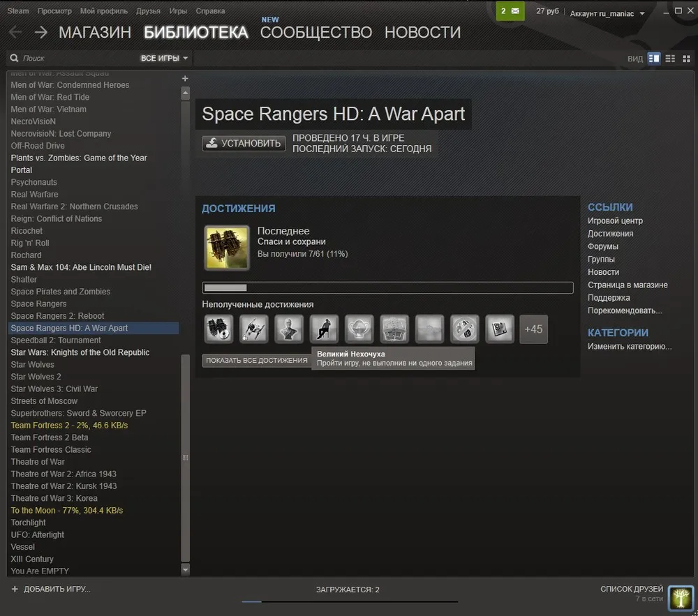
Task: Click the 'Спаси и сохрани' achievement icon
Action: (x=226, y=248)
